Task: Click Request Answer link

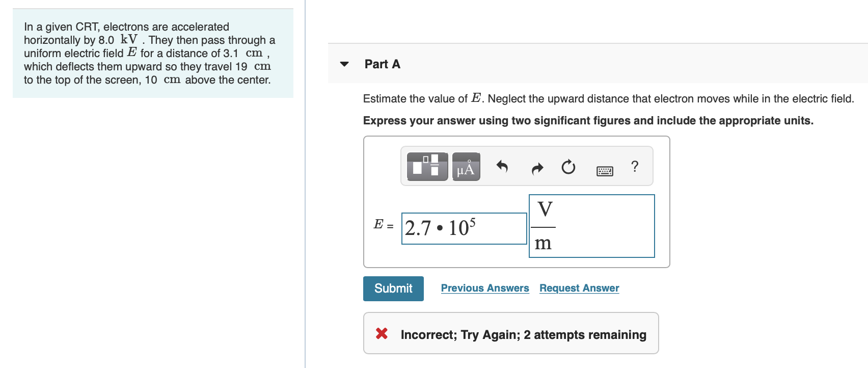Action: [x=579, y=288]
